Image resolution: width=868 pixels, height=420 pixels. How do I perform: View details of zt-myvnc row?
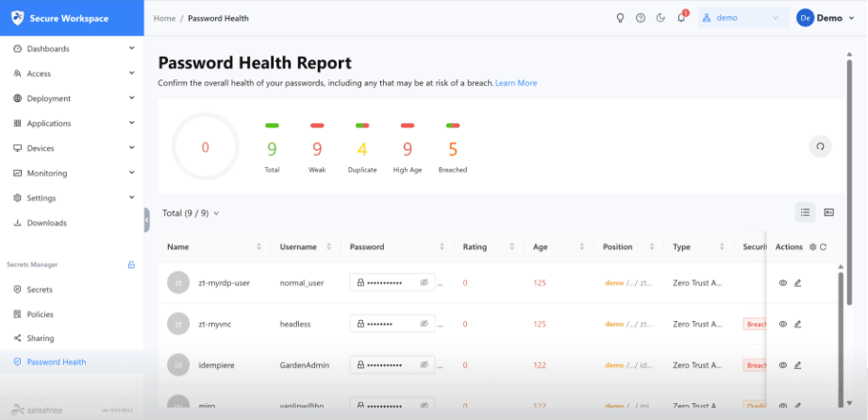tap(783, 324)
